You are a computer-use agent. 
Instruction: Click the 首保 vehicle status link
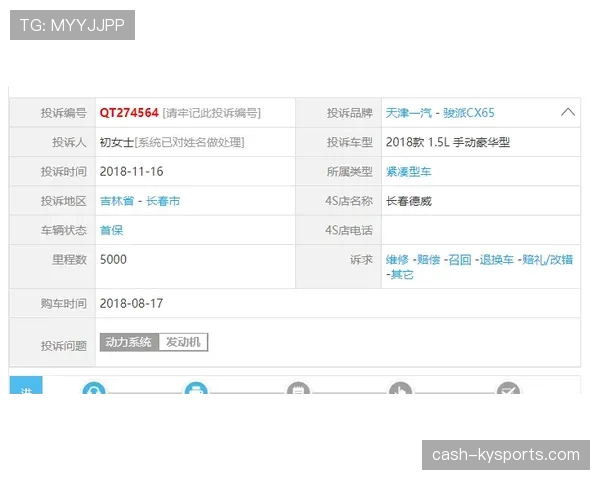tap(111, 230)
